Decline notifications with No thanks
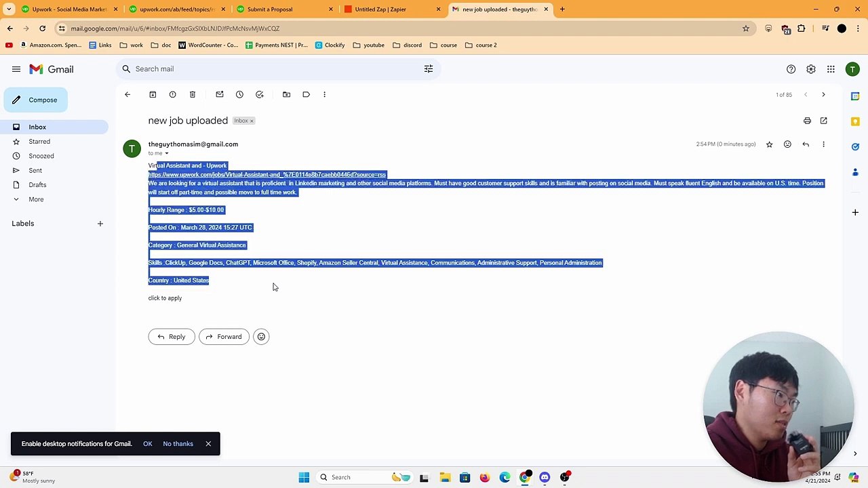 [178, 444]
